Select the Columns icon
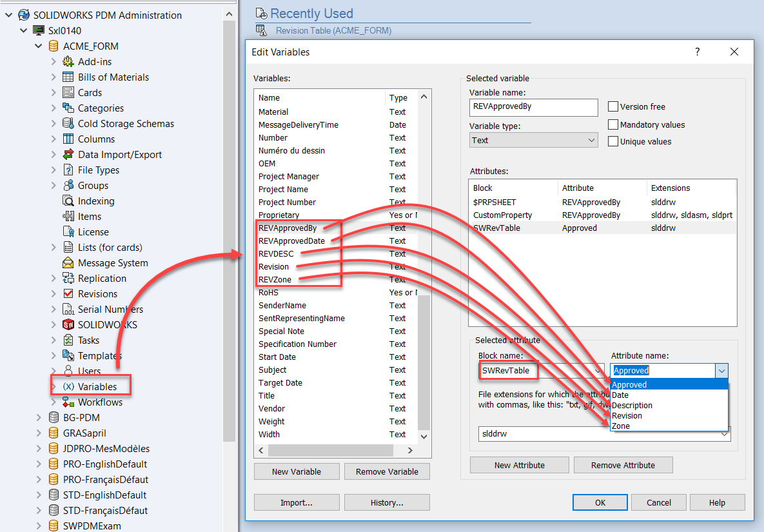Viewport: 764px width, 532px height. (68, 139)
